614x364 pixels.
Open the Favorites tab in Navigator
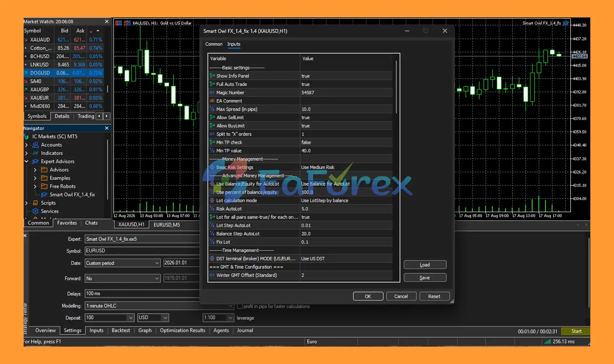[67, 223]
